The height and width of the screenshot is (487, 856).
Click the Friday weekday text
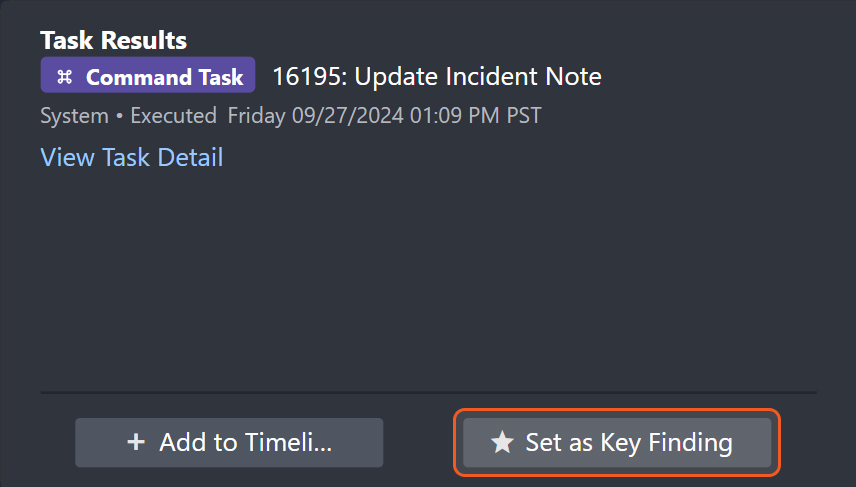(257, 116)
